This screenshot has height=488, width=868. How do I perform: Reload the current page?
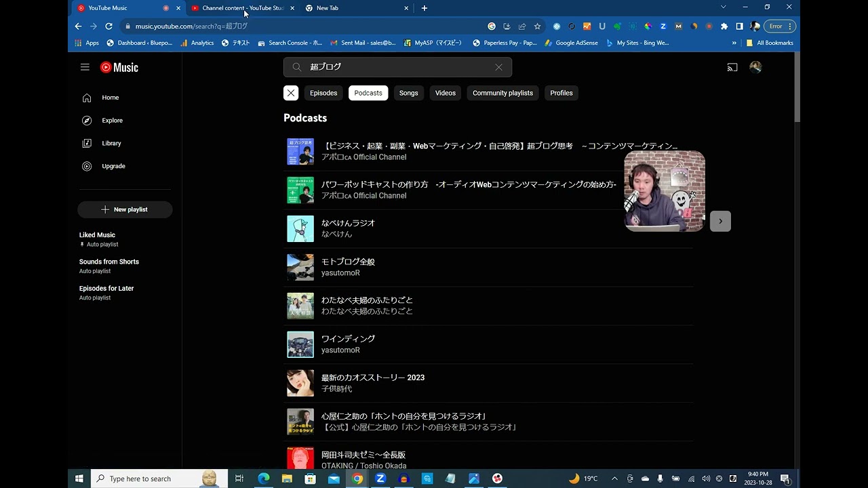click(x=108, y=26)
